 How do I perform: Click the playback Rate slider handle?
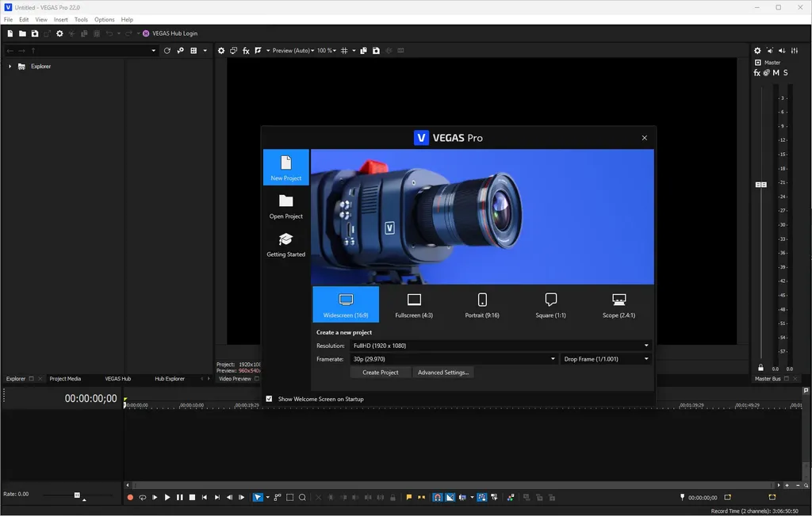coord(77,495)
